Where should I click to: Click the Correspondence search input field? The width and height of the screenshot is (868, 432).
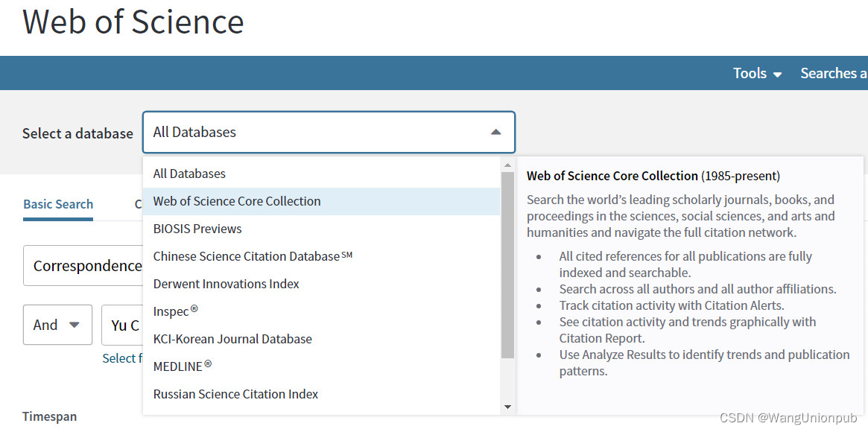click(x=83, y=265)
